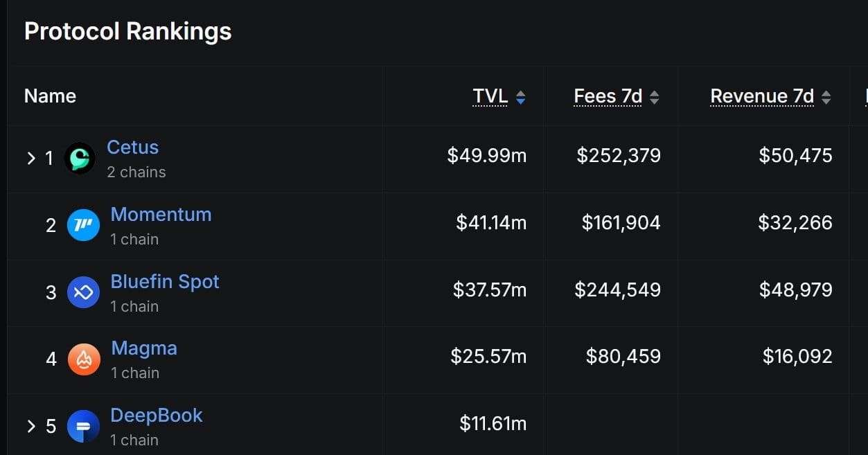Open the DeepBook protocol link
The height and width of the screenshot is (455, 868).
(x=157, y=415)
